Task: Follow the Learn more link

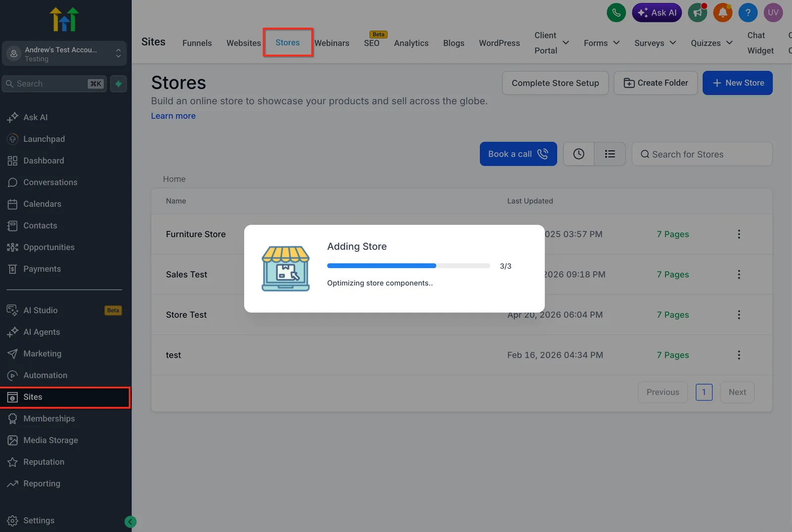Action: (x=173, y=116)
